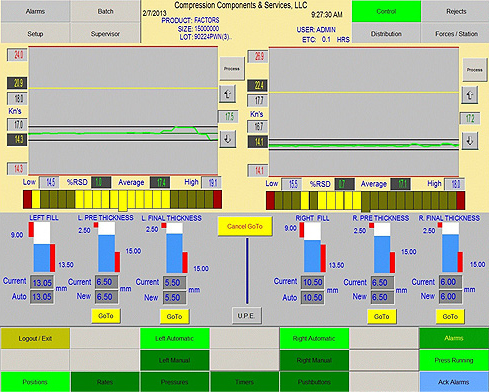
Task: Click the right chart up arrow icon
Action: tap(470, 95)
